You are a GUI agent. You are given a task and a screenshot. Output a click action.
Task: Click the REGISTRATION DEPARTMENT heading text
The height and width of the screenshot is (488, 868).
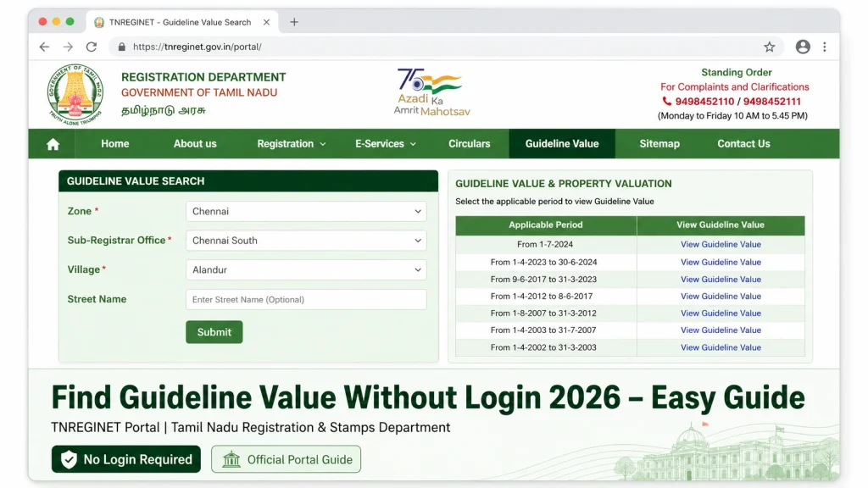tap(203, 77)
